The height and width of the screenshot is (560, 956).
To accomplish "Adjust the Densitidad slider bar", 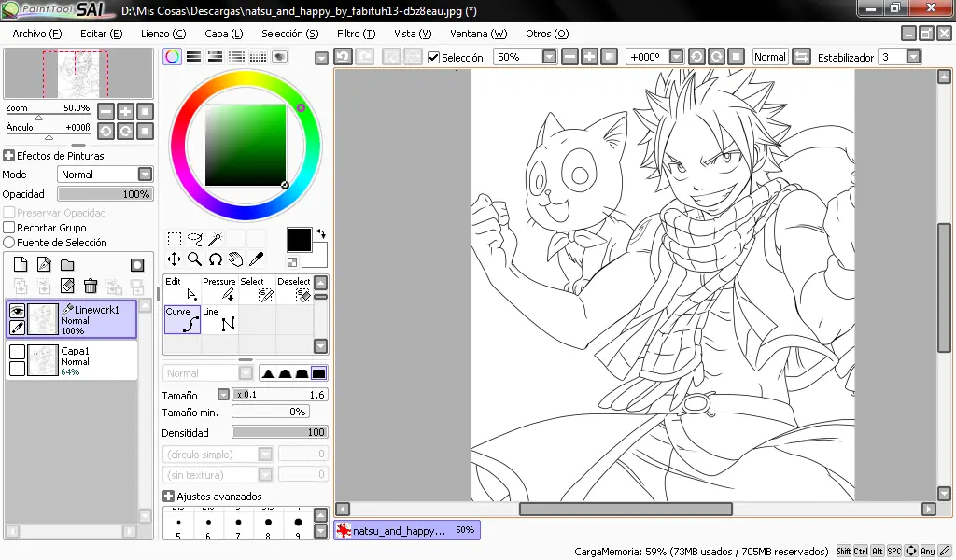I will point(280,432).
